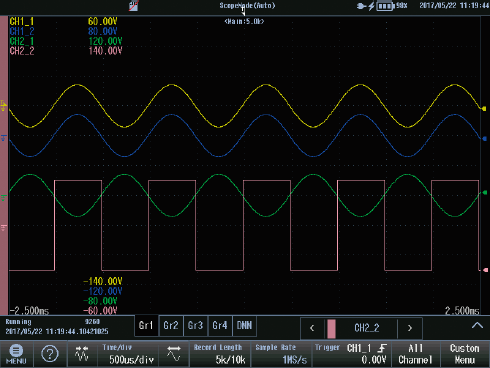Switch to the DMM tab
The image size is (490, 368).
(x=244, y=326)
